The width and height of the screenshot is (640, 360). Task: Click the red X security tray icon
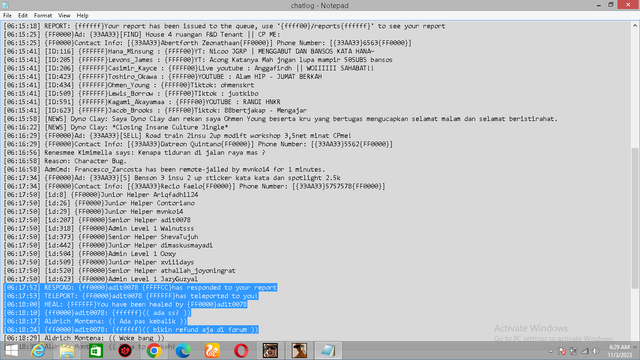[x=562, y=351]
